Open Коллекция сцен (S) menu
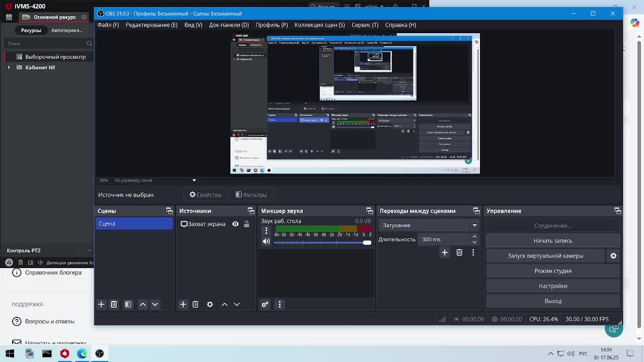Screen dimensions: 644x362 (x=319, y=25)
